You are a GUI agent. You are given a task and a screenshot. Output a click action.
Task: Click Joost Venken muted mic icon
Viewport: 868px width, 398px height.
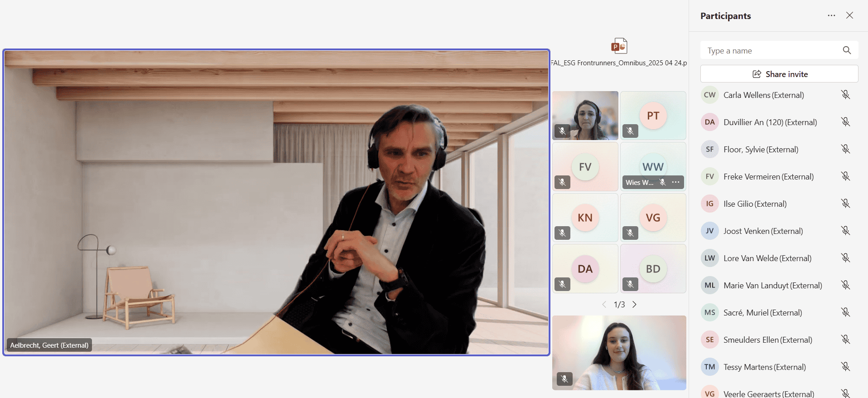[x=845, y=231]
